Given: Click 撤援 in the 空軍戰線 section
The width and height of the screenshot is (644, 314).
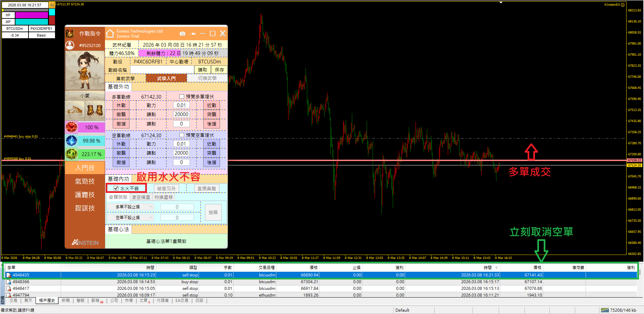Looking at the screenshot, I should point(121,162).
